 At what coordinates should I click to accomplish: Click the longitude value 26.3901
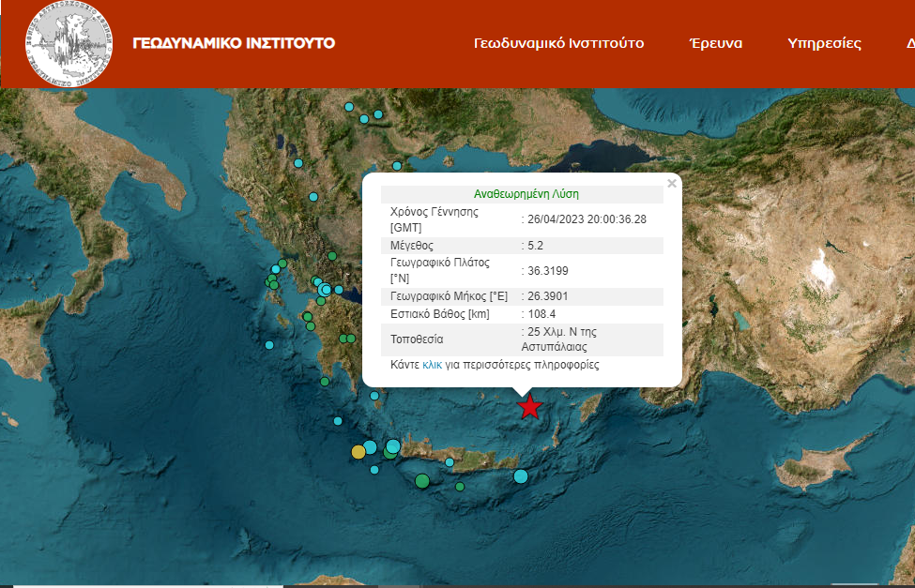coord(548,295)
